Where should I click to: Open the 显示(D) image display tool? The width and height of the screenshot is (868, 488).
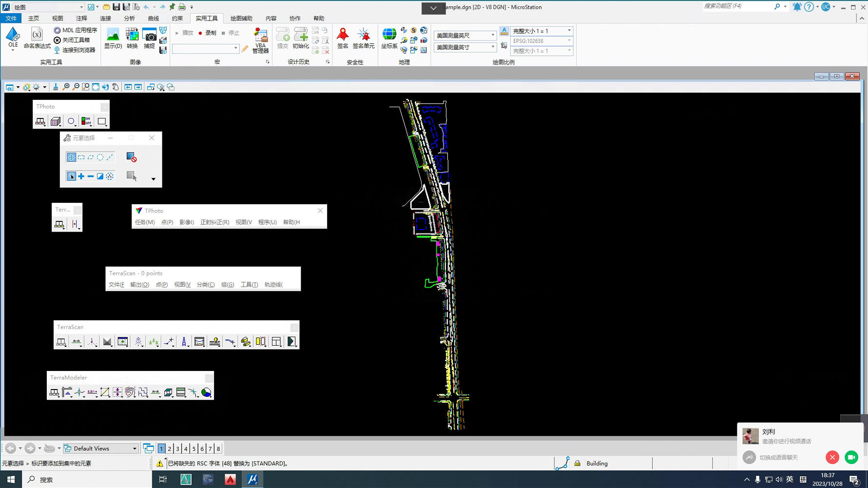(113, 38)
